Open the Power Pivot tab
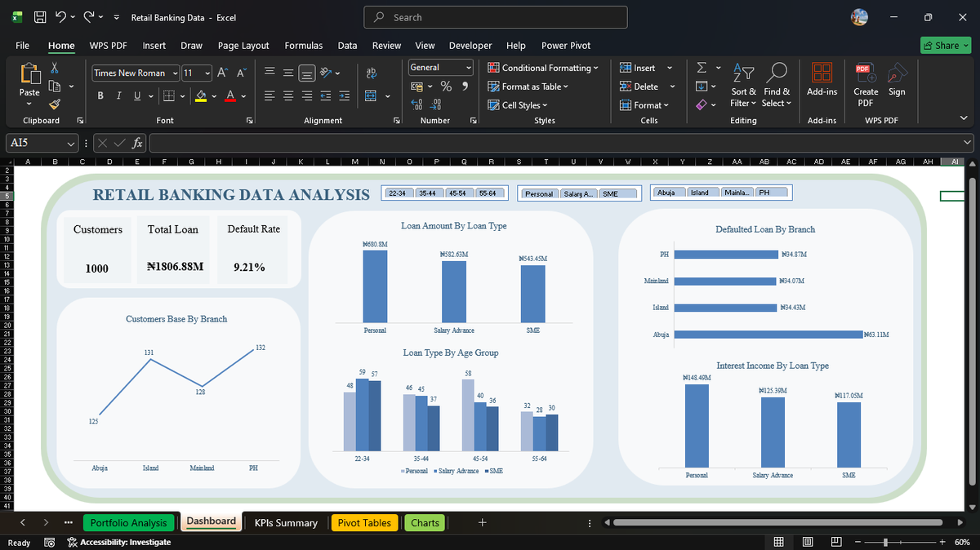This screenshot has height=550, width=980. [566, 46]
